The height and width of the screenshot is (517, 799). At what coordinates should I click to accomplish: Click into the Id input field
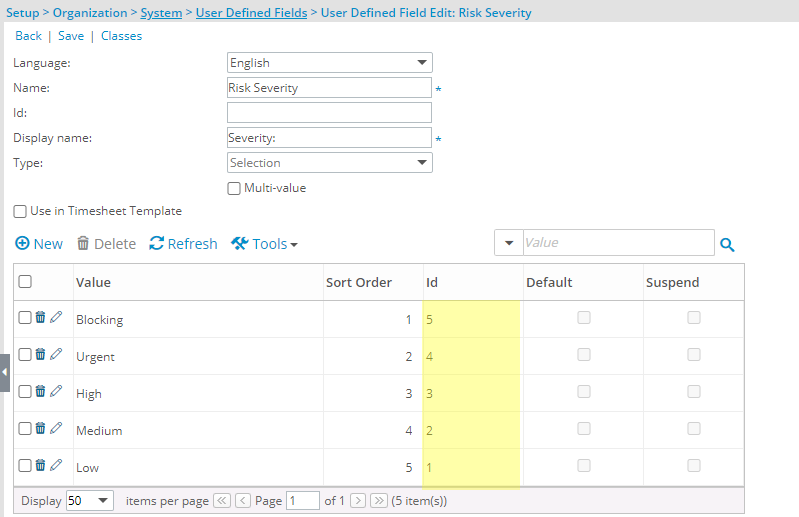click(x=329, y=113)
